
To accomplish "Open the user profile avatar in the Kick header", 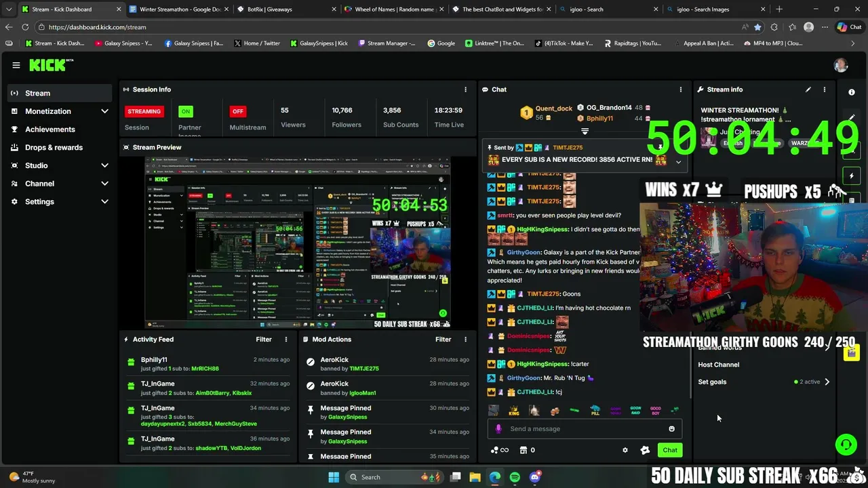I will pos(841,65).
